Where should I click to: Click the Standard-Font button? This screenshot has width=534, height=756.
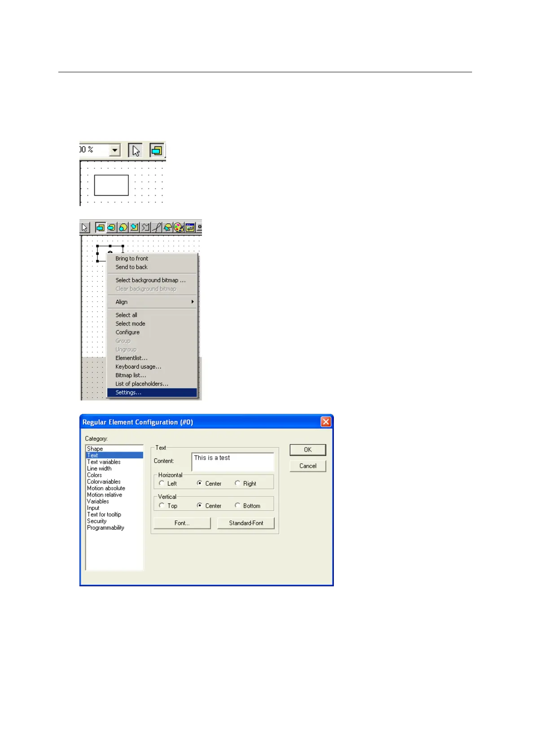[x=246, y=523]
